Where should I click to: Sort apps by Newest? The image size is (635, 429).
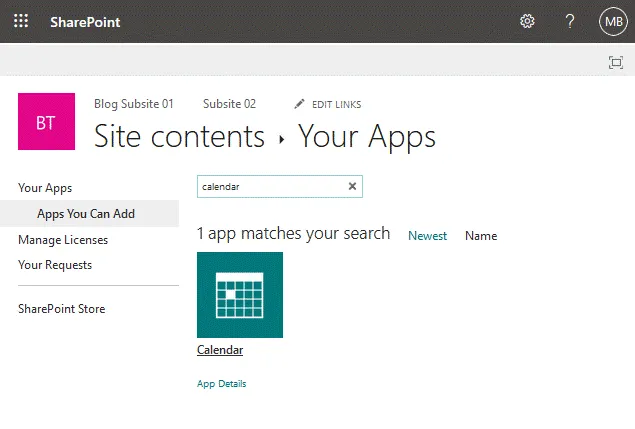pyautogui.click(x=427, y=236)
